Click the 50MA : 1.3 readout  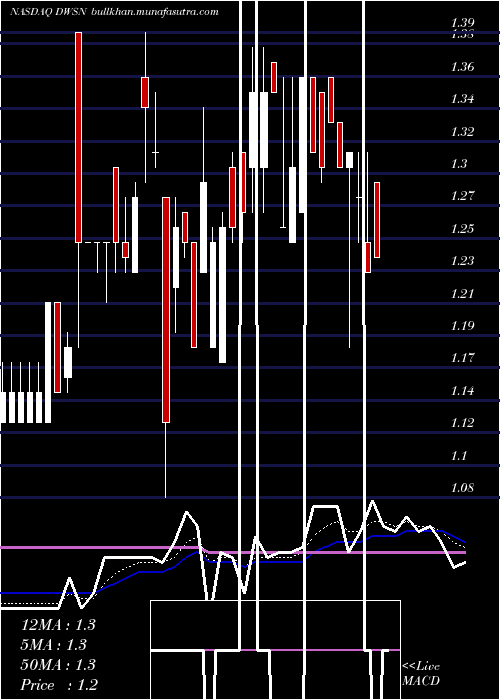(x=58, y=665)
